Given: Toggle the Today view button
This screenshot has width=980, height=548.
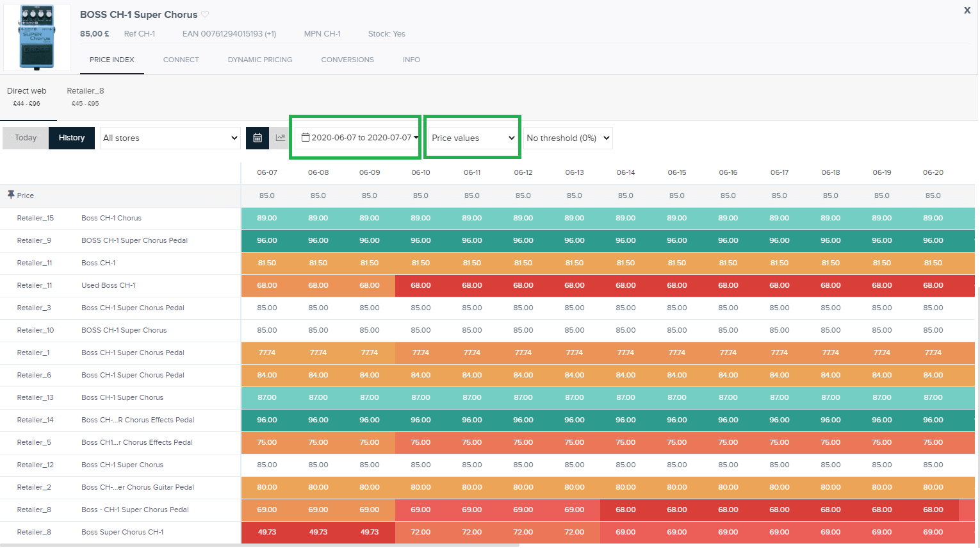Looking at the screenshot, I should [x=26, y=138].
